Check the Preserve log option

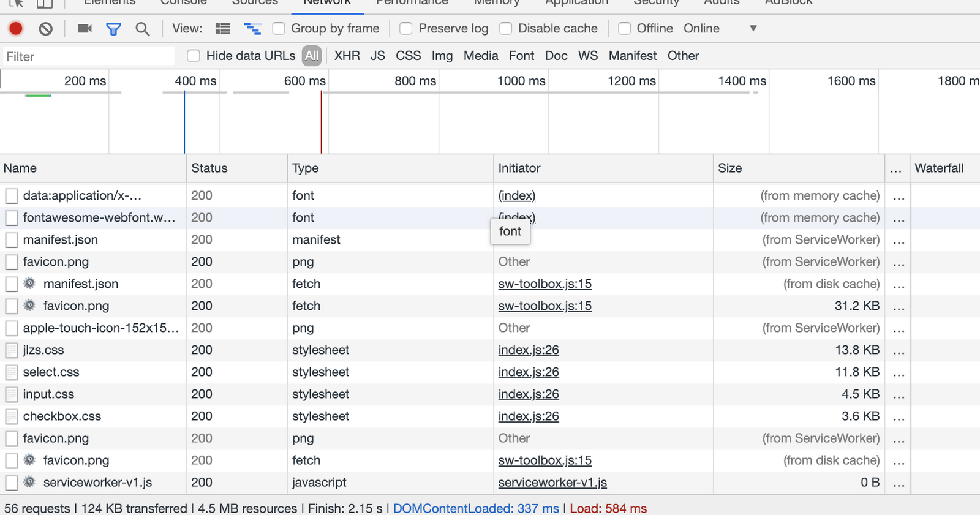click(x=406, y=29)
